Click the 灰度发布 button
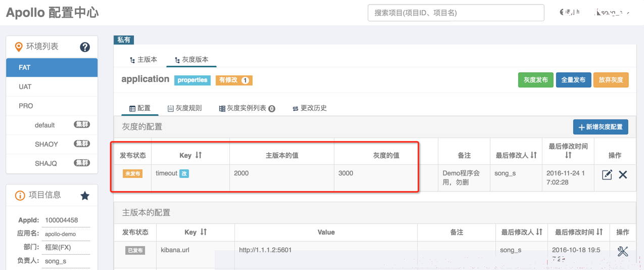Screen dimensions: 644x270 536,80
